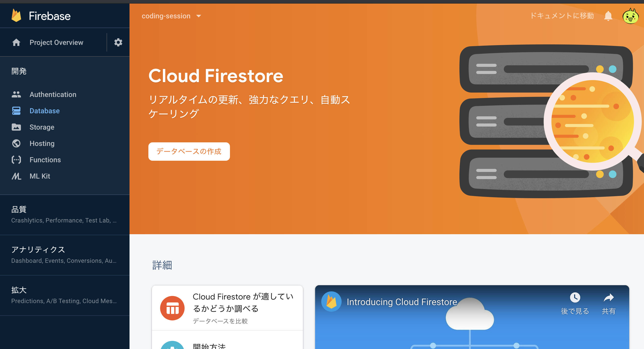Screen dimensions: 644x349
Task: Click Dashboard, Events, Conversions subtitle
Action: (64, 261)
